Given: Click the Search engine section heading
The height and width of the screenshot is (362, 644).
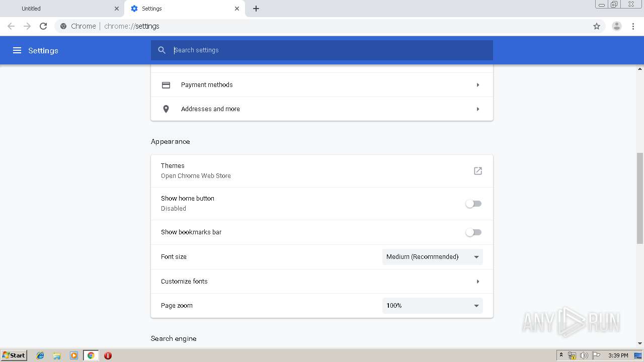Looking at the screenshot, I should tap(174, 339).
